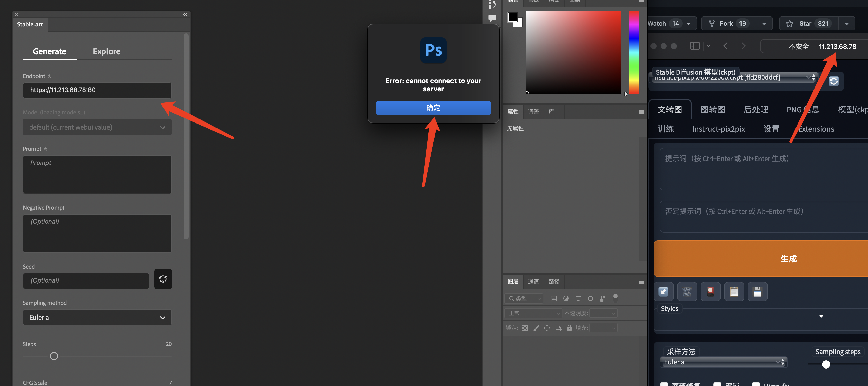The image size is (868, 386).
Task: Click the trash bin clear prompt icon
Action: pos(687,291)
